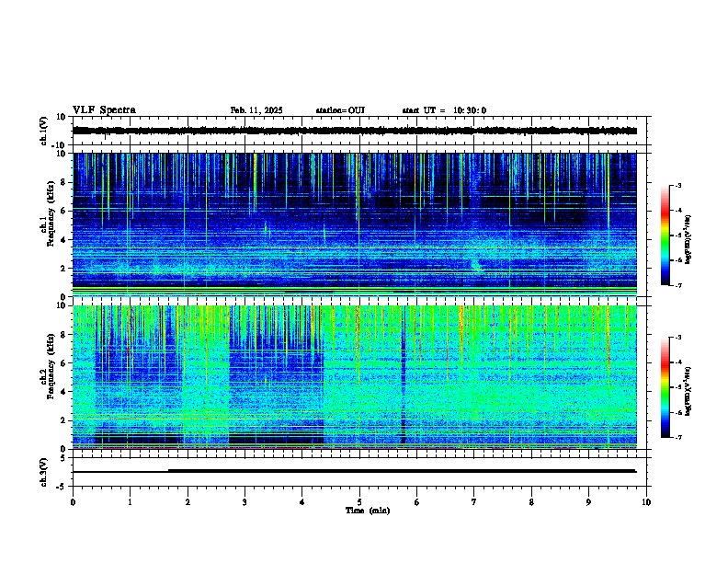728x563 pixels.
Task: Click the "VLF Spectra" title text
Action: 104,109
